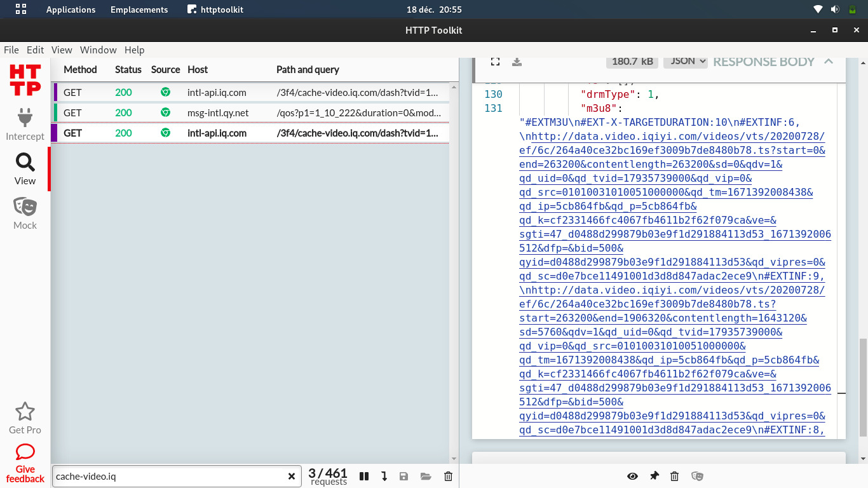Pin the selected request with the pin icon

click(654, 476)
